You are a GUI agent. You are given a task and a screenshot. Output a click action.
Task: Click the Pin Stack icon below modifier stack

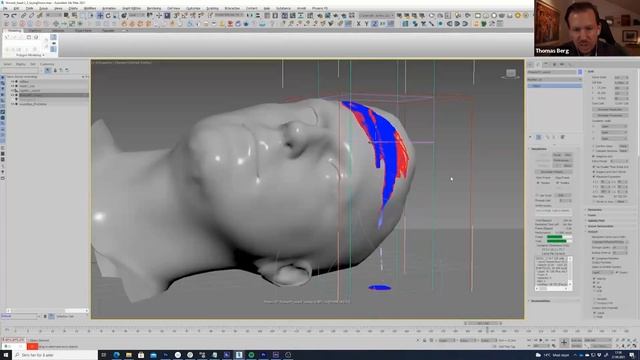[531, 137]
